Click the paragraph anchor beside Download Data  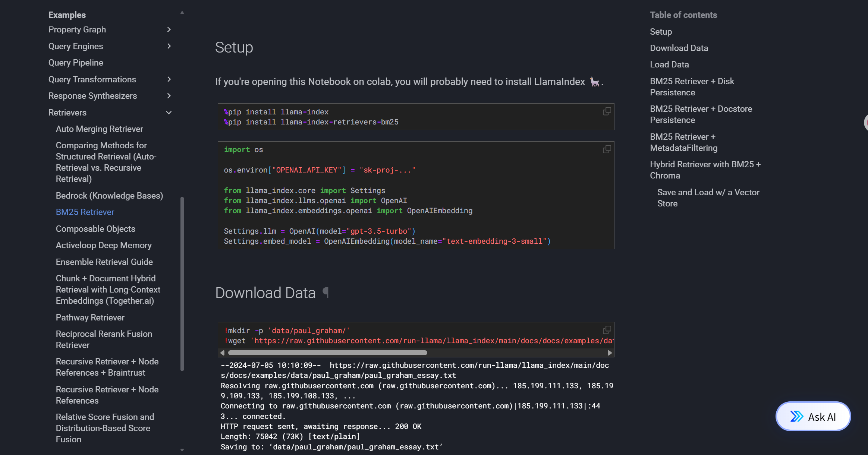click(x=326, y=293)
